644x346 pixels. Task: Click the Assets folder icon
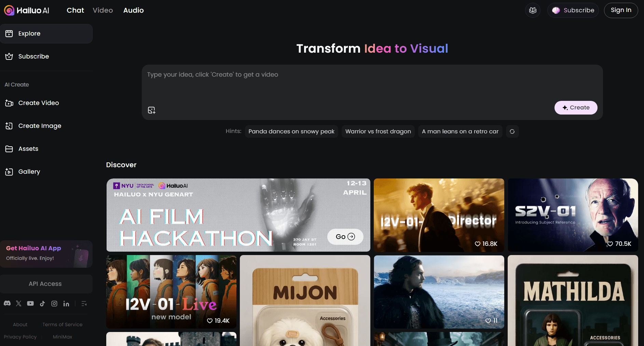[x=9, y=149]
